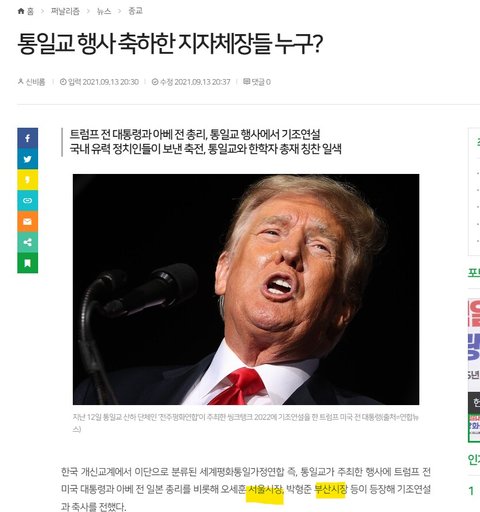The image size is (480, 512).
Task: Copy article link with chain icon
Action: point(28,201)
